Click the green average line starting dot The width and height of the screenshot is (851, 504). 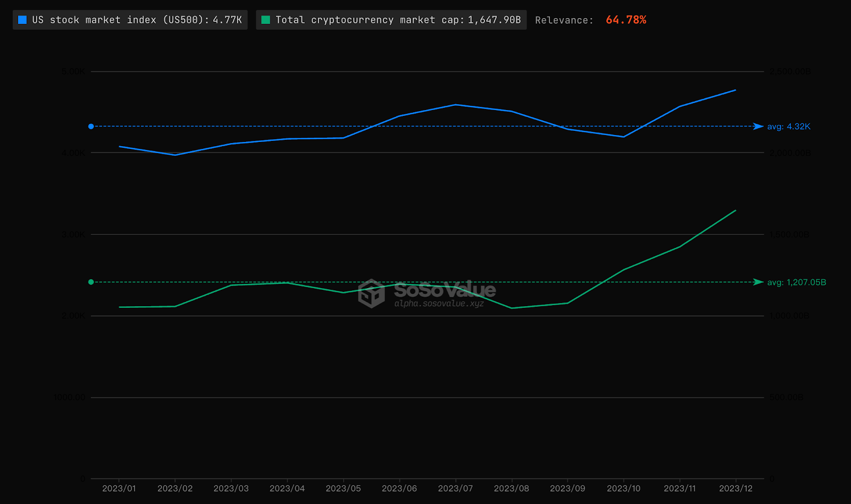[91, 282]
